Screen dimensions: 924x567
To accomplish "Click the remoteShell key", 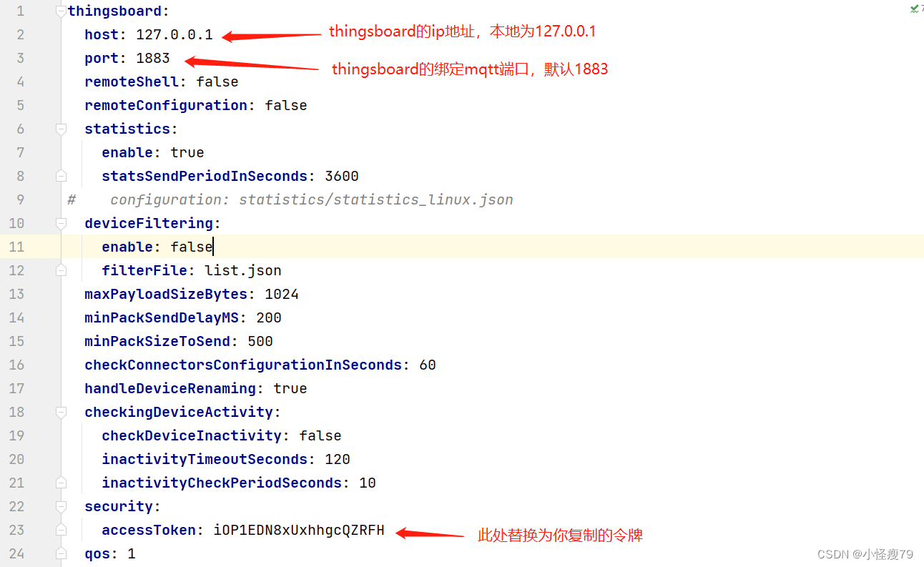I will coord(132,82).
